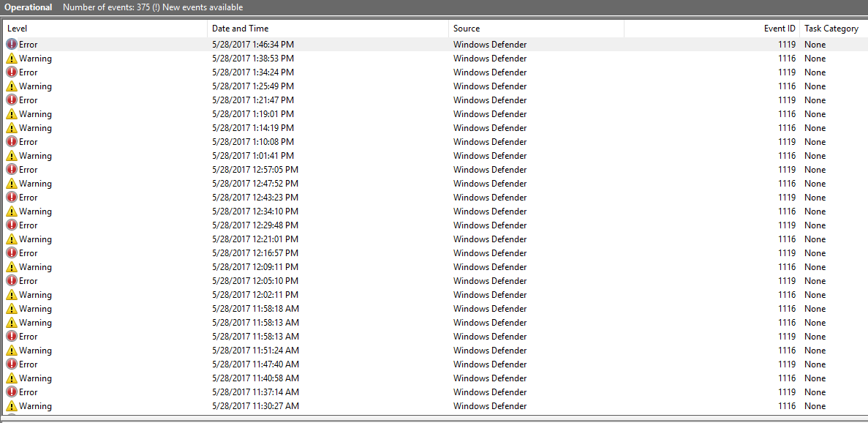The image size is (868, 423).
Task: Click the error icon for 12:16:57 PM event
Action: coord(12,252)
